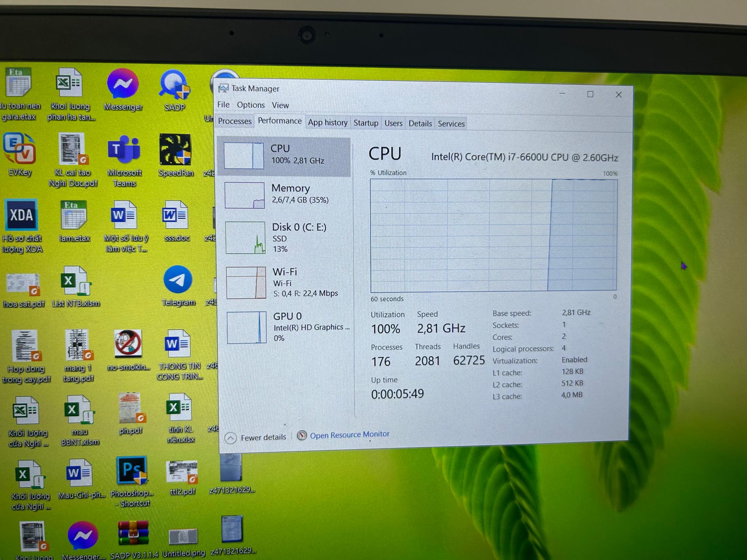Switch to the Processes tab
Screen dimensions: 747x560
(x=235, y=121)
